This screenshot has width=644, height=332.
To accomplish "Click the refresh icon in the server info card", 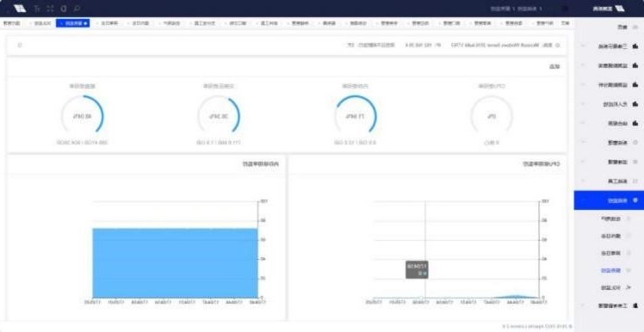I will click(x=19, y=45).
